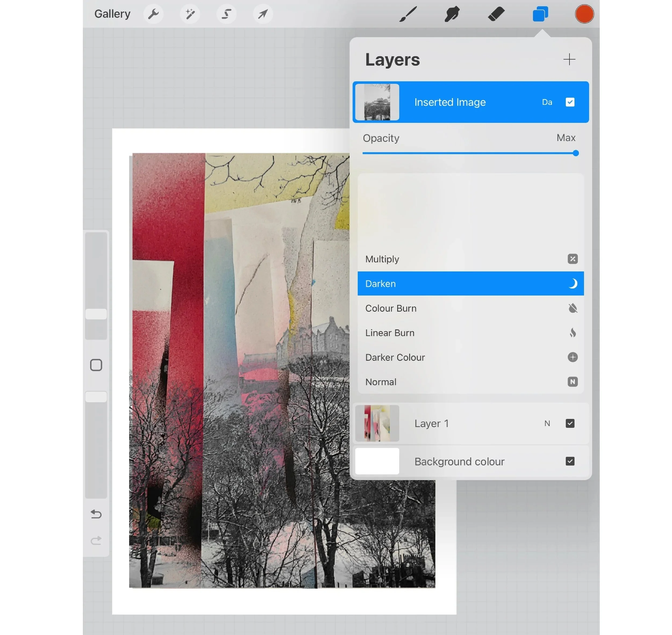Viewport: 672px width, 635px height.
Task: Open the Actions wrench menu
Action: [153, 14]
